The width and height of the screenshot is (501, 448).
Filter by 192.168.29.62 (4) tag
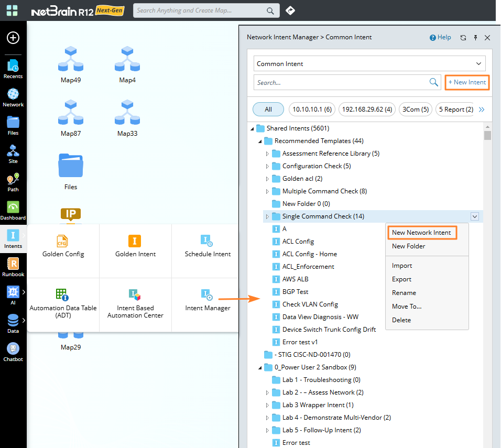click(367, 110)
